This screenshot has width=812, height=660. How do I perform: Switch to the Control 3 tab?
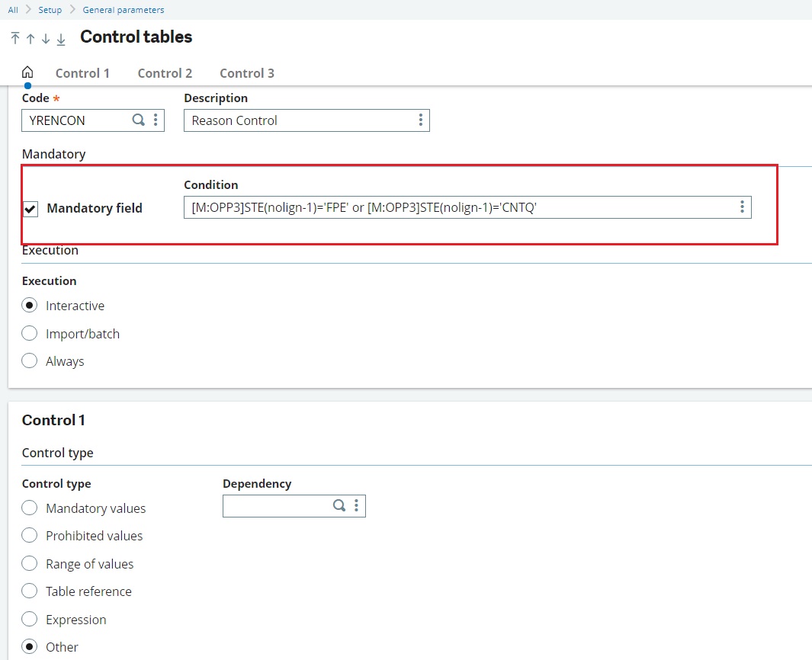tap(246, 73)
